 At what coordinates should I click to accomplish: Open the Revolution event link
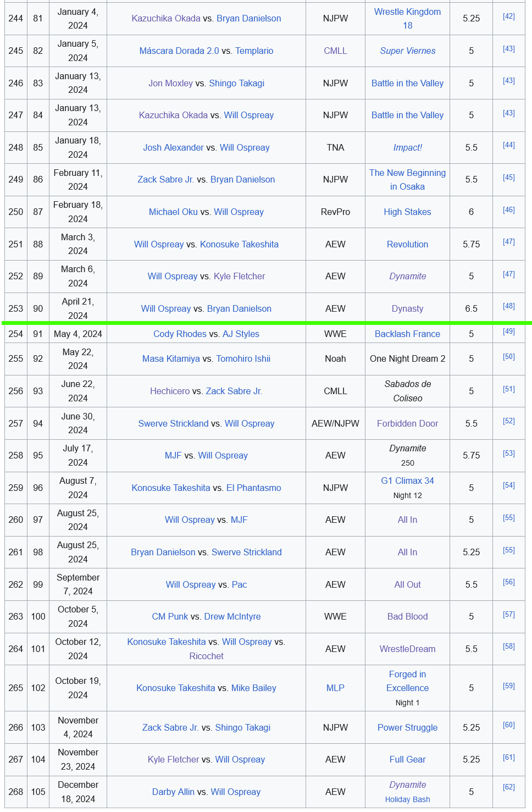pos(407,244)
